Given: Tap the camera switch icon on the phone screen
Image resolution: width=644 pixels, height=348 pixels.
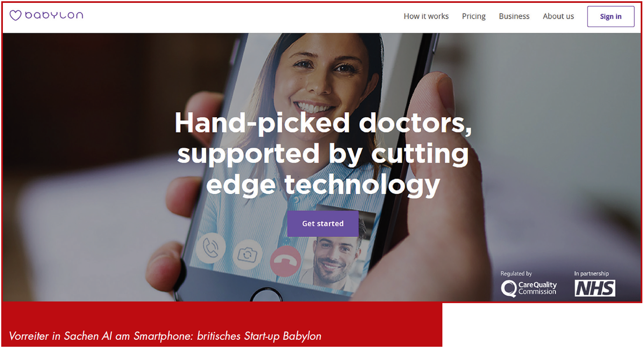Looking at the screenshot, I should coord(247,255).
